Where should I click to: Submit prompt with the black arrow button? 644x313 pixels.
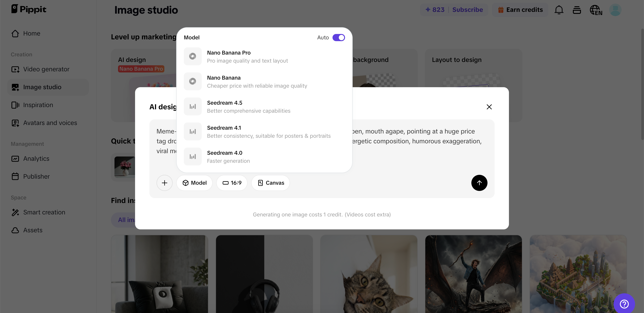tap(479, 183)
